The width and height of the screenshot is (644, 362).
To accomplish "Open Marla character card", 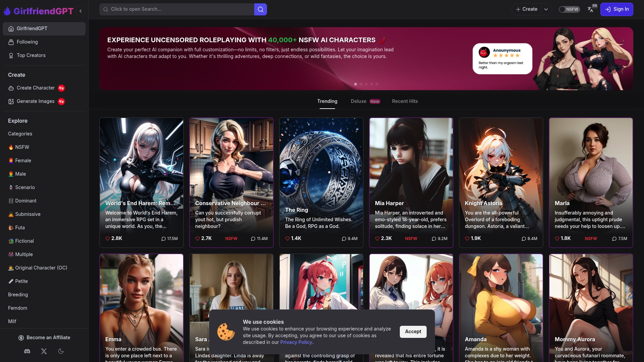I will [591, 183].
